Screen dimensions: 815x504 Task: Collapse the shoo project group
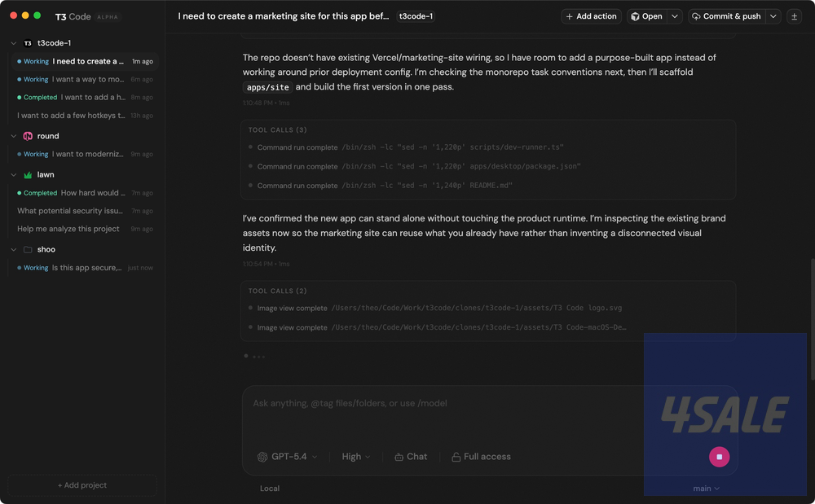[14, 250]
